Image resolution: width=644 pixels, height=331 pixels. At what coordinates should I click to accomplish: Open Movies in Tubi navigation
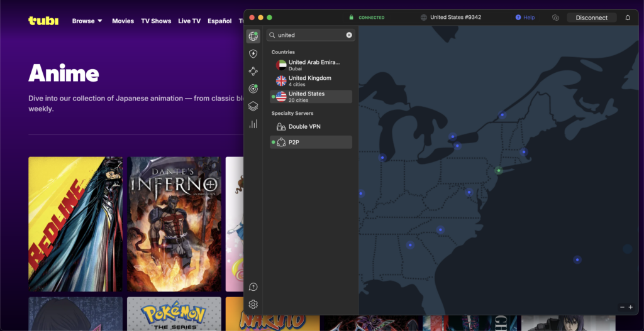tap(123, 21)
